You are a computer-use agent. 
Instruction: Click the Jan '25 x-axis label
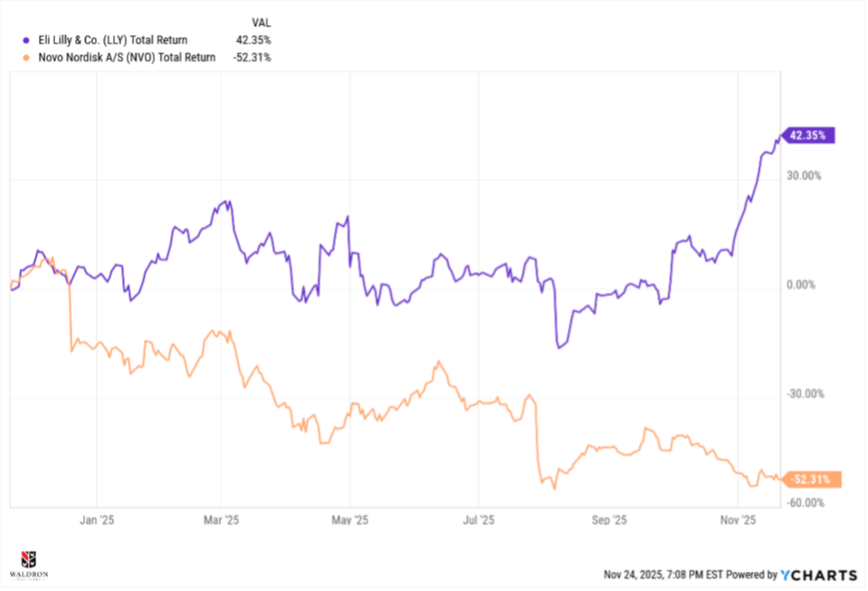pos(95,520)
